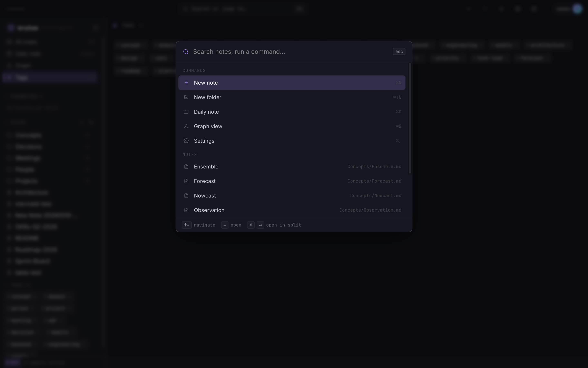Click the COMMANDS section header

pyautogui.click(x=194, y=71)
